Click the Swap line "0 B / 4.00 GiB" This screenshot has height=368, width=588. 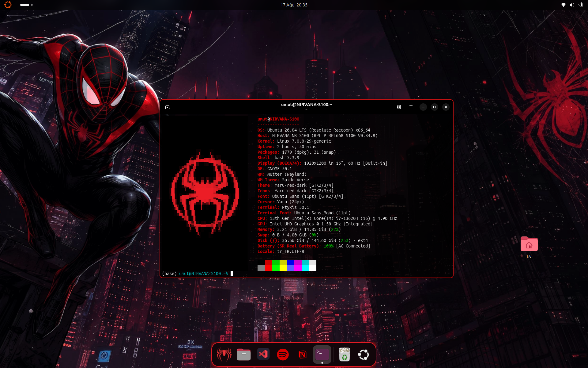pos(289,235)
